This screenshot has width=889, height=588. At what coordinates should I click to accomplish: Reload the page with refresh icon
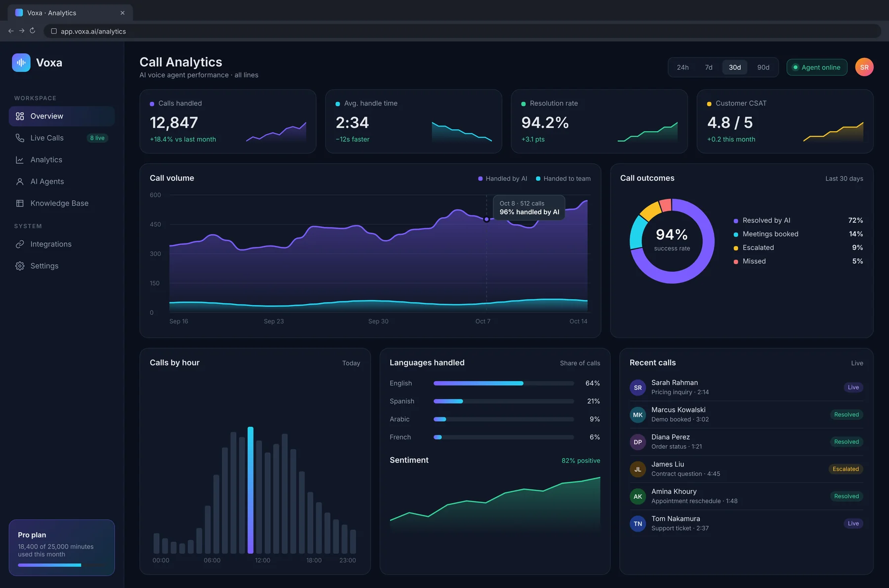tap(33, 31)
